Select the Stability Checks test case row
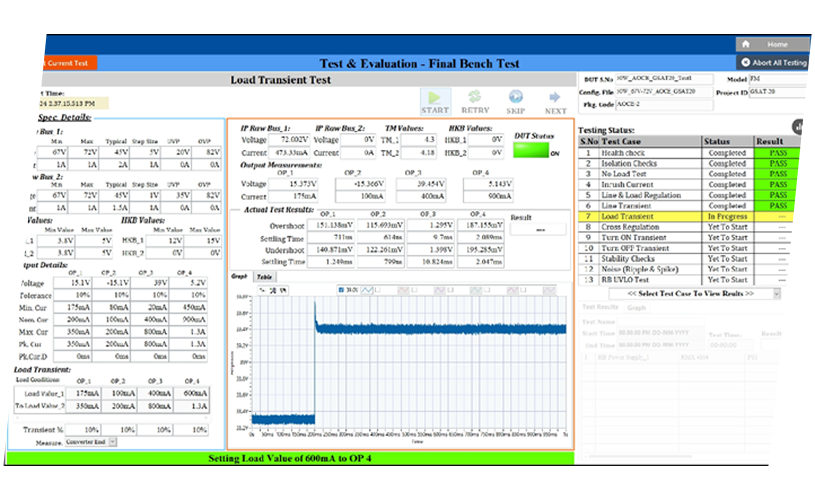 [x=686, y=259]
